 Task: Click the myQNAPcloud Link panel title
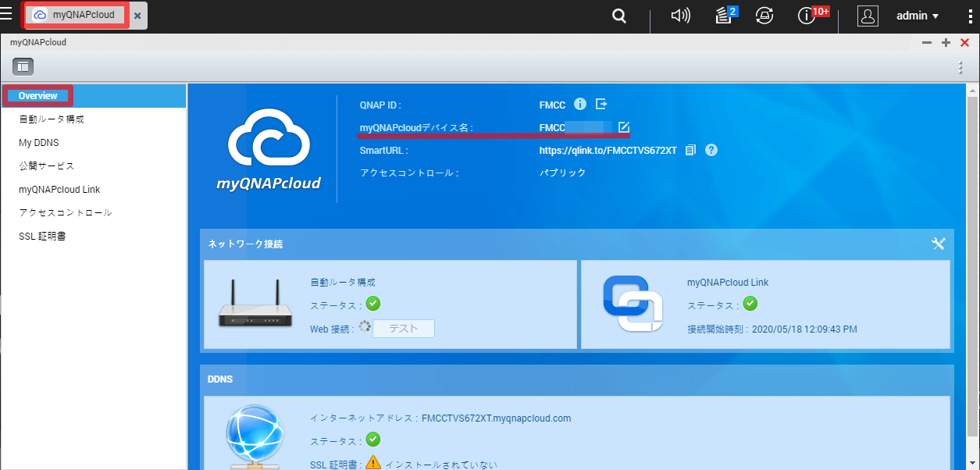(x=728, y=283)
